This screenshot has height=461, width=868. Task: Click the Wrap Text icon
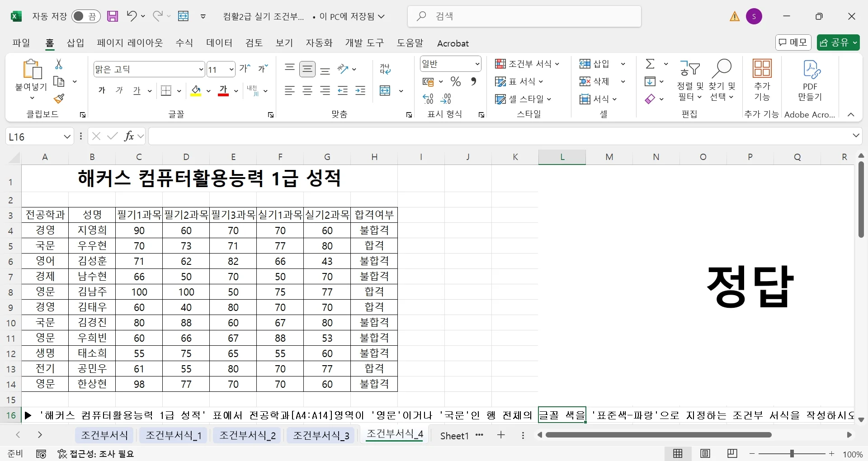[x=385, y=69]
